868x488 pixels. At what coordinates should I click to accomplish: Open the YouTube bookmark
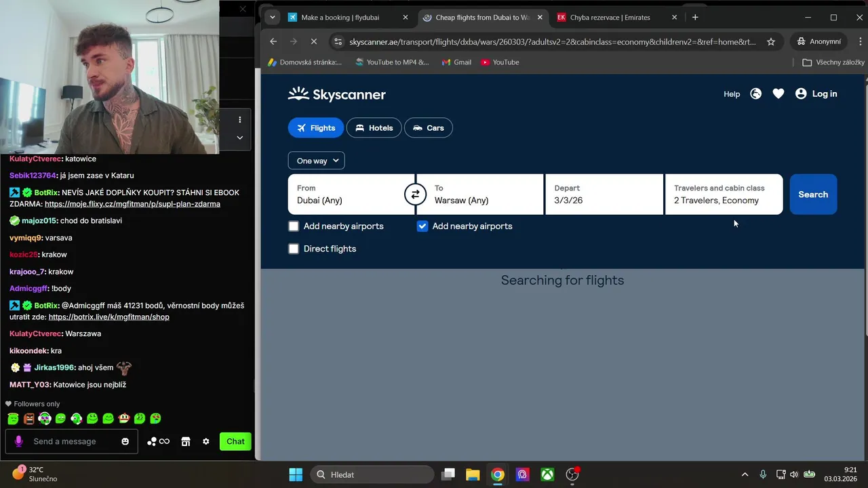pos(500,62)
